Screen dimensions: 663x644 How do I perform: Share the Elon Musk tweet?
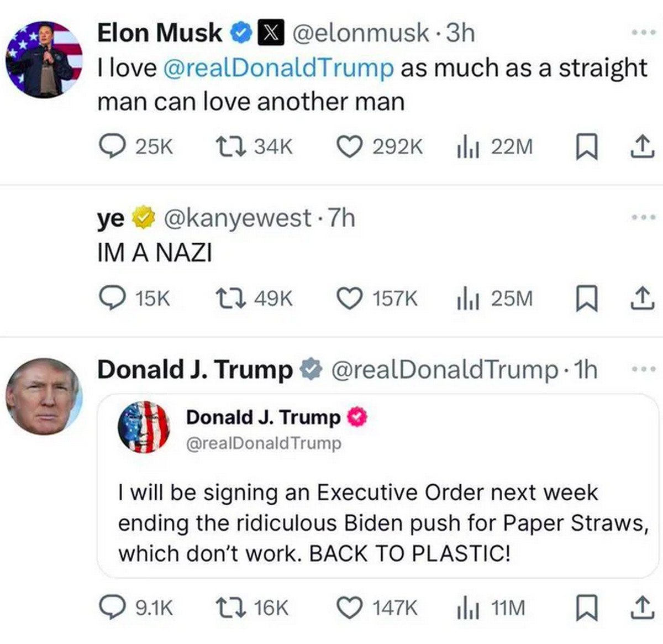coord(643,148)
